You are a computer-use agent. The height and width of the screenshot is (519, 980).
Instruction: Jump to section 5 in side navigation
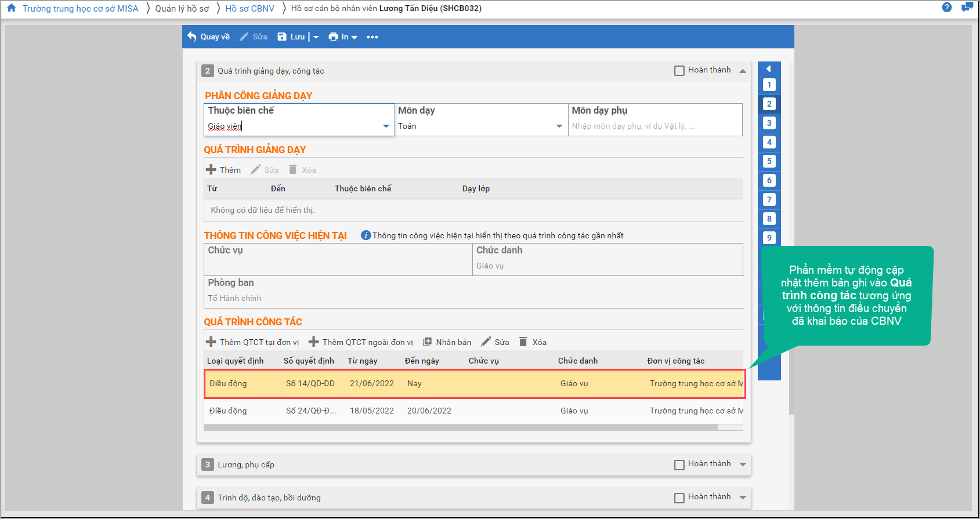pyautogui.click(x=769, y=161)
